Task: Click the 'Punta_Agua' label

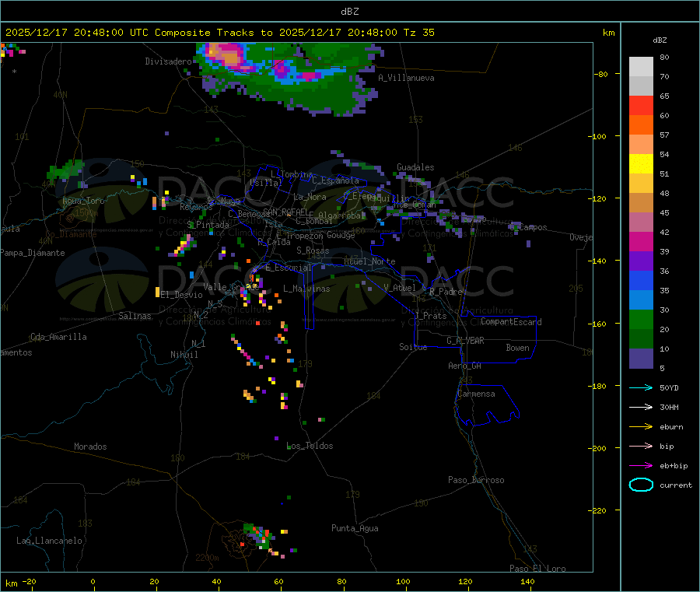Action: coord(355,528)
